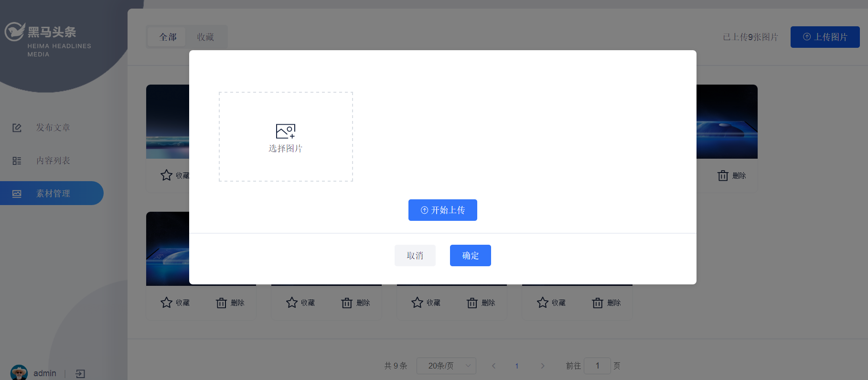This screenshot has width=868, height=380.
Task: Open 内容列表 in the sidebar
Action: tap(53, 161)
